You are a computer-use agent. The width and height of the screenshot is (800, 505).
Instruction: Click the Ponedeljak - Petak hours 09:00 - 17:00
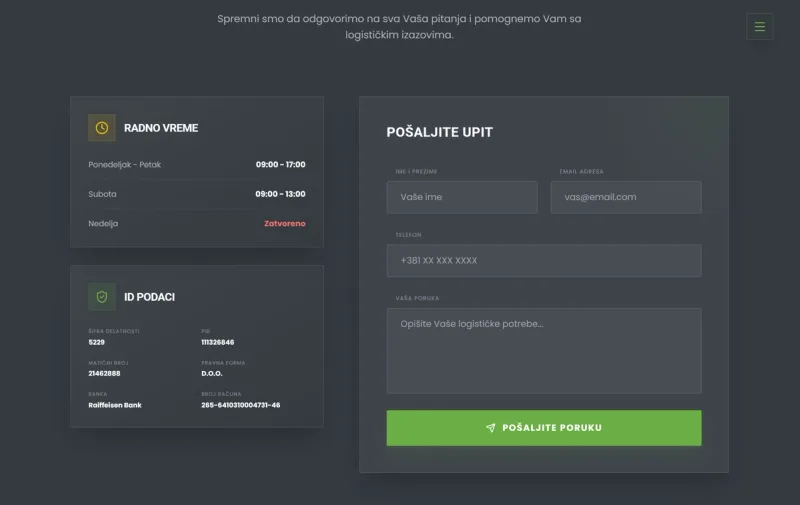281,164
